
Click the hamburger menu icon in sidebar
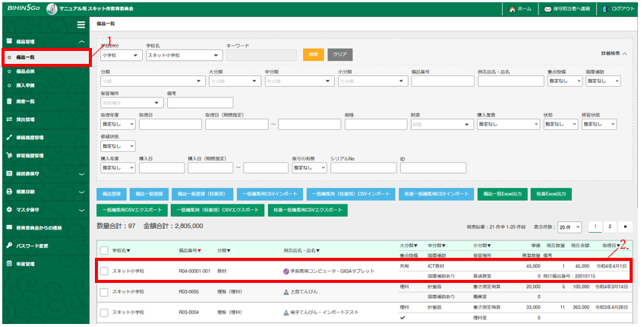80,25
